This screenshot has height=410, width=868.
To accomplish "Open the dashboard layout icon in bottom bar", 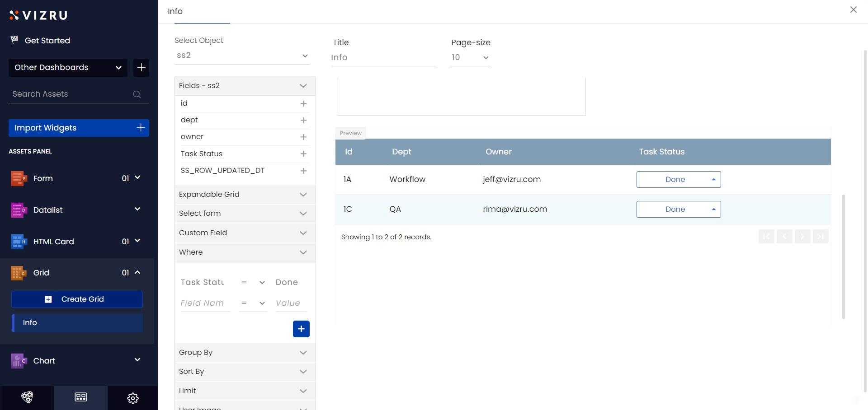I will 81,397.
